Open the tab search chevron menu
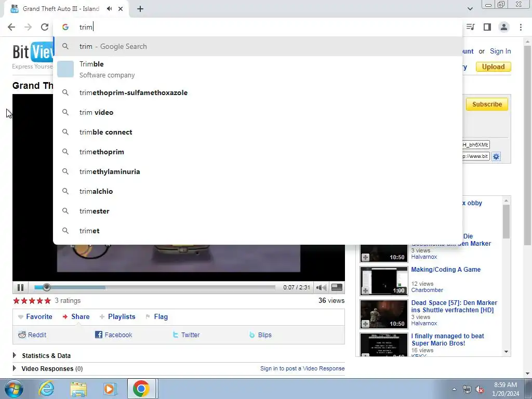 tap(470, 9)
